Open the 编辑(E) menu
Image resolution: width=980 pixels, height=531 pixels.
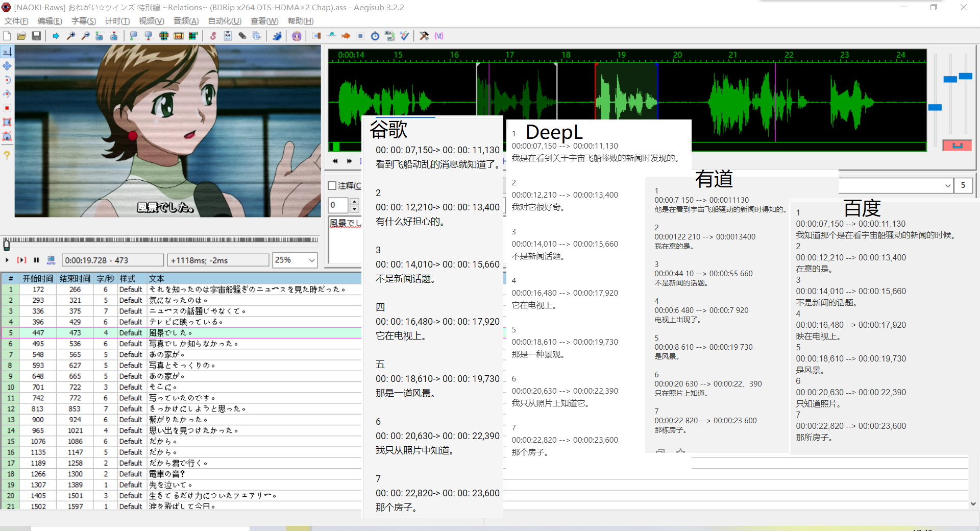coord(50,21)
